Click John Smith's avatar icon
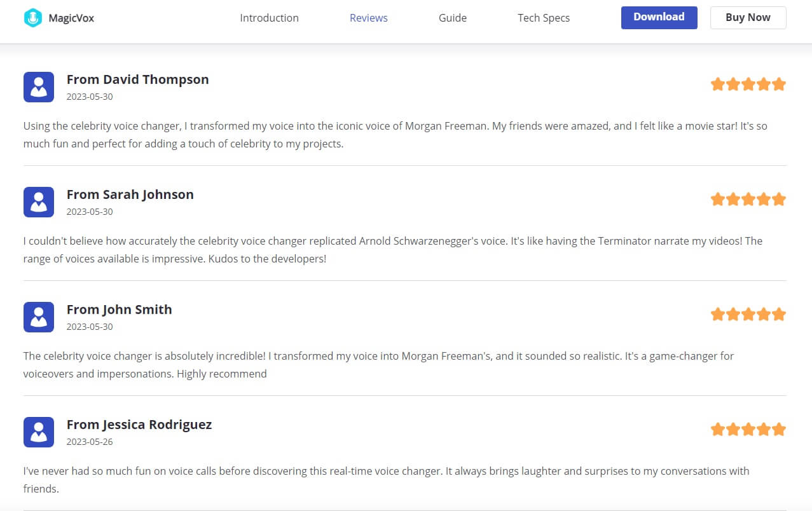Image resolution: width=812 pixels, height=511 pixels. (39, 317)
